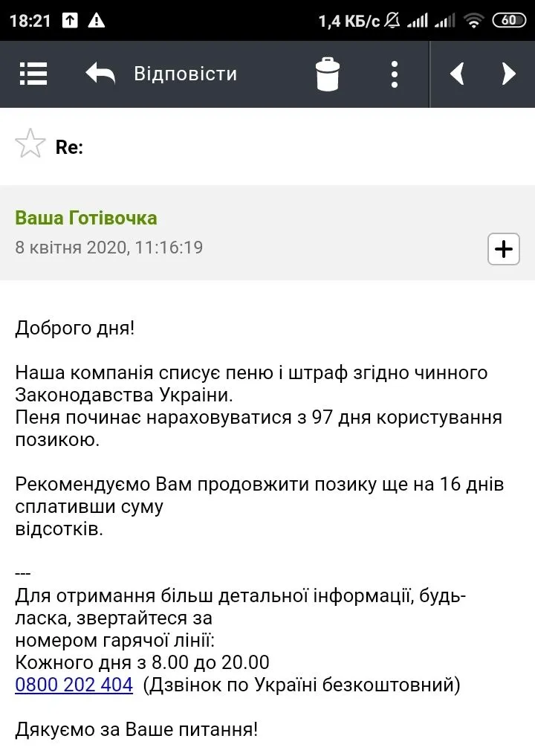Tap the battery level indicator
The width and height of the screenshot is (535, 756).
[x=509, y=21]
